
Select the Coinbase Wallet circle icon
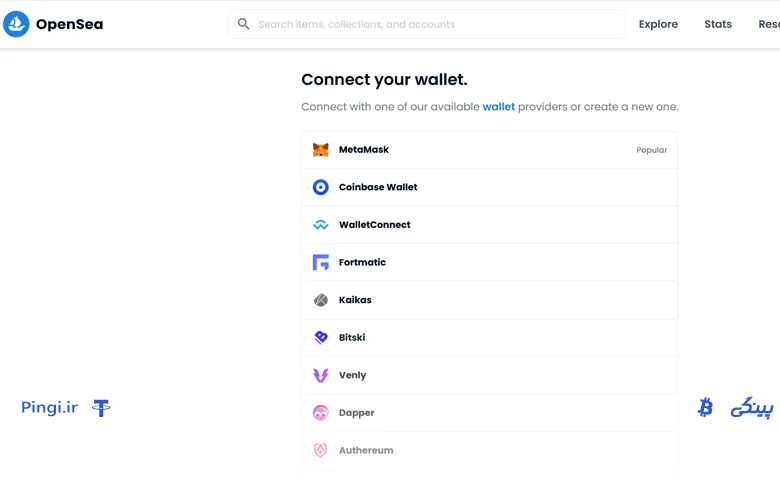click(321, 187)
